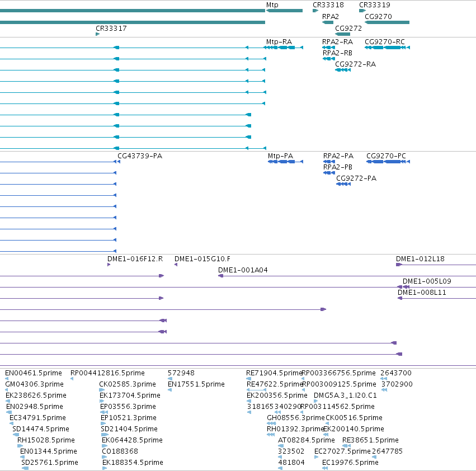Click the CR33318 gene label
The image size is (476, 471).
[x=328, y=5]
